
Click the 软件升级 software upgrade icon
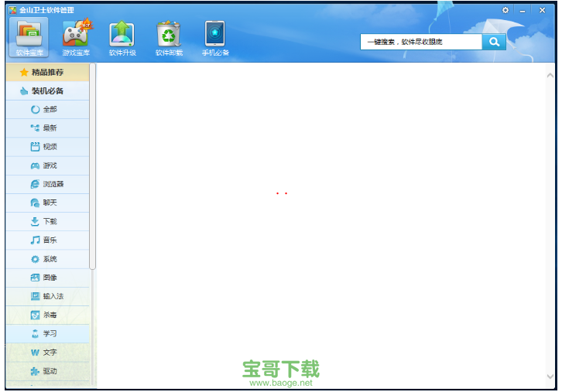click(122, 36)
